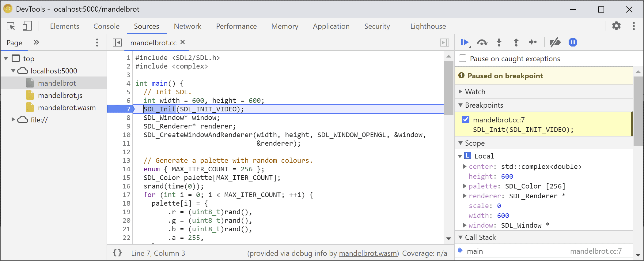This screenshot has height=261, width=644.
Task: Uncheck mandelbrot.cc:7 breakpoint checkbox
Action: pyautogui.click(x=466, y=120)
